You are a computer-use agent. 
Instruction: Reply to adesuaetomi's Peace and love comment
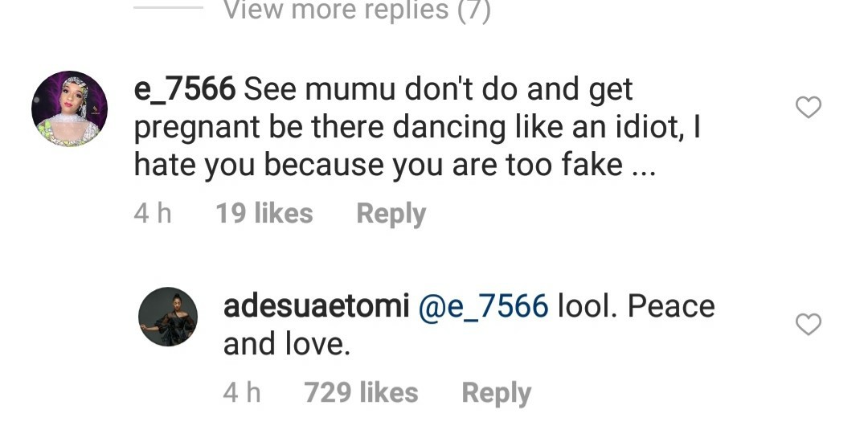pos(497,394)
